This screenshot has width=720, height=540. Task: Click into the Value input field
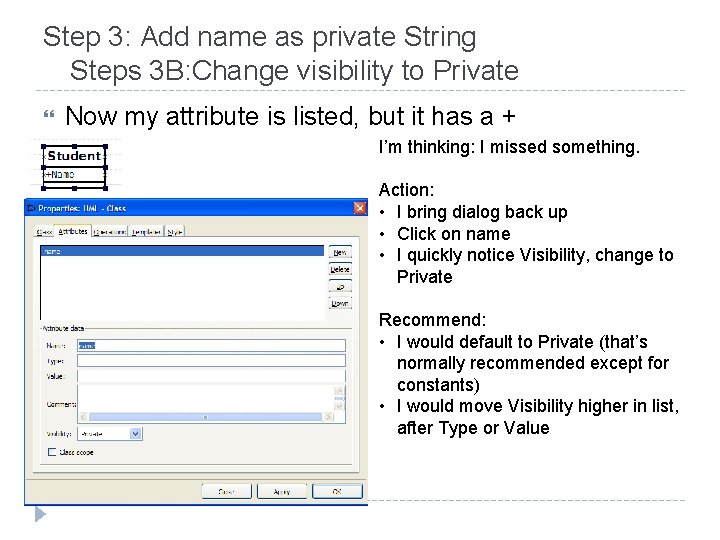click(211, 376)
